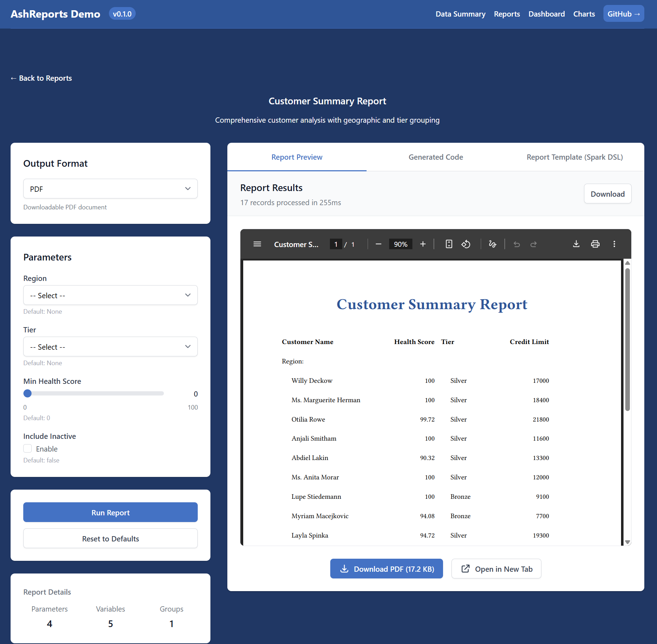657x644 pixels.
Task: Rotate the PDF page counterclockwise
Action: tap(466, 244)
